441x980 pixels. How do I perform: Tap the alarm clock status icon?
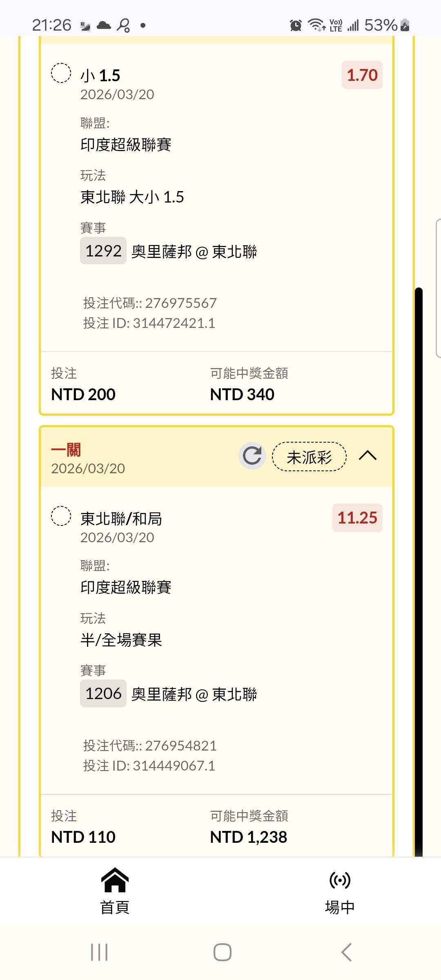coord(296,25)
